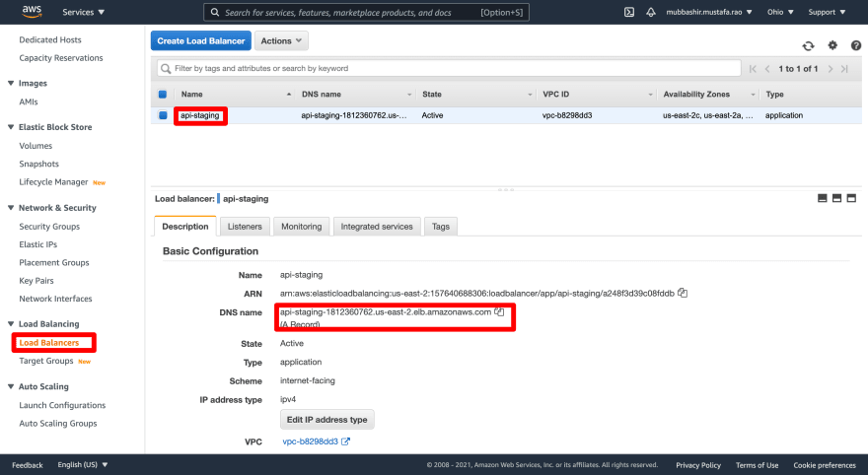Switch to the Description tab
The image size is (868, 475).
[x=184, y=226]
